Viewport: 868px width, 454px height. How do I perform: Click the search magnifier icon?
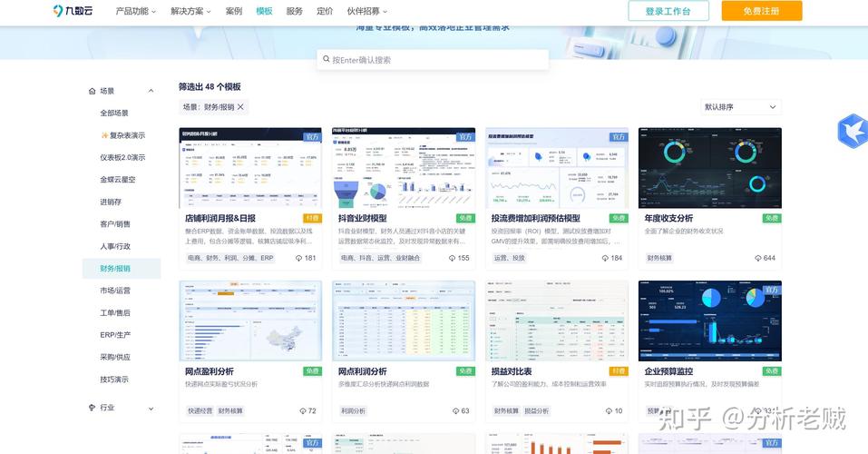tap(326, 59)
